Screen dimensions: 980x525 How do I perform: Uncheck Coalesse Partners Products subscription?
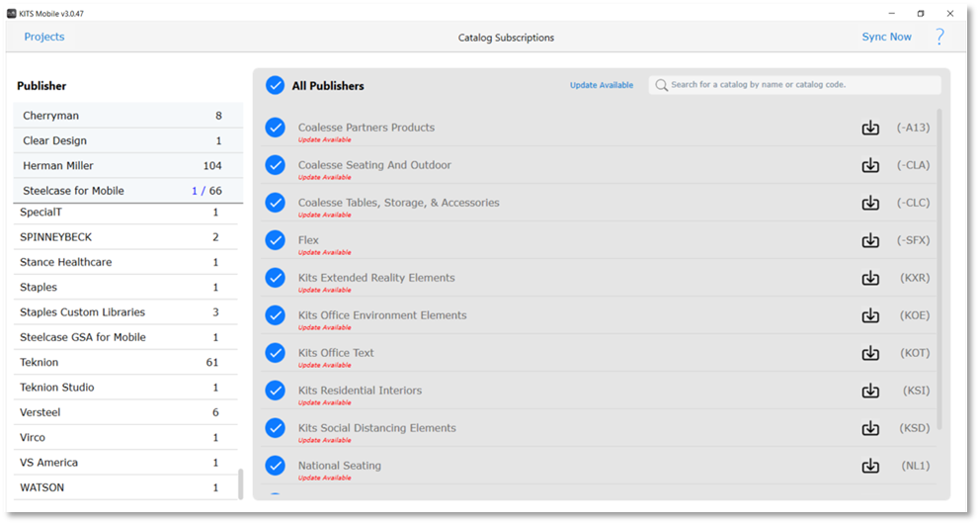[275, 128]
